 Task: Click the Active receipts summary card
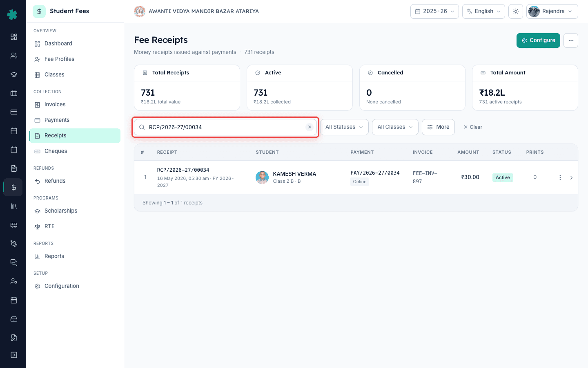click(x=300, y=88)
